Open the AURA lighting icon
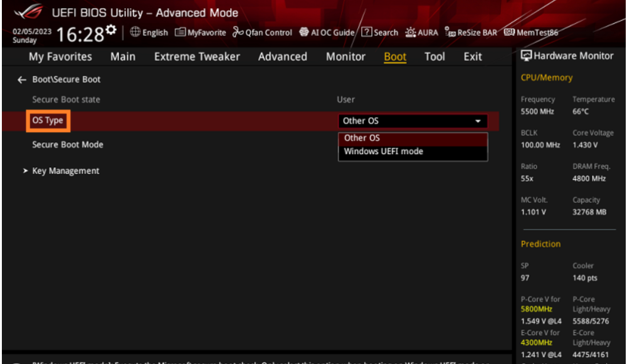This screenshot has height=364, width=627. 410,33
